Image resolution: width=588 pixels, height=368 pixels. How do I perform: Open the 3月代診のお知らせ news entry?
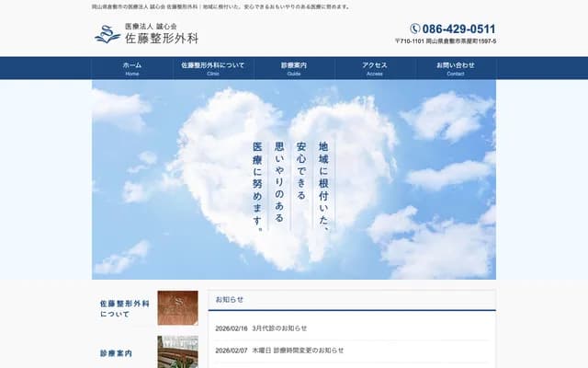coord(281,328)
